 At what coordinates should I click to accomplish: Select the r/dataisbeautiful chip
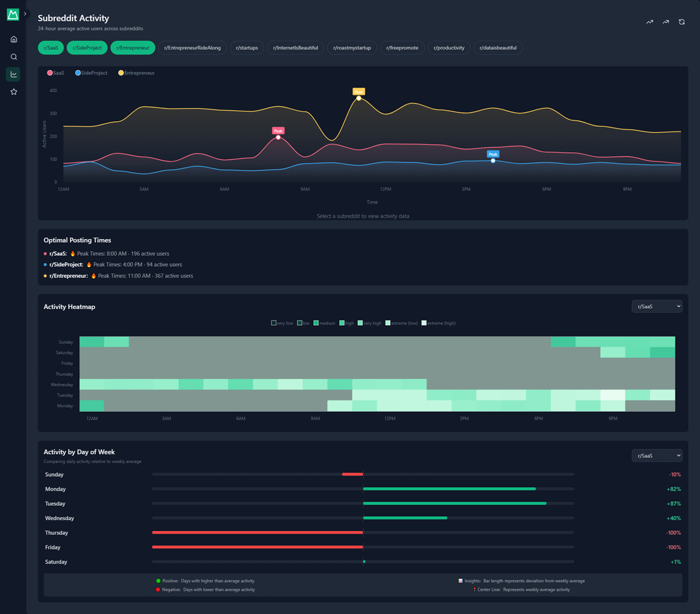pos(498,48)
